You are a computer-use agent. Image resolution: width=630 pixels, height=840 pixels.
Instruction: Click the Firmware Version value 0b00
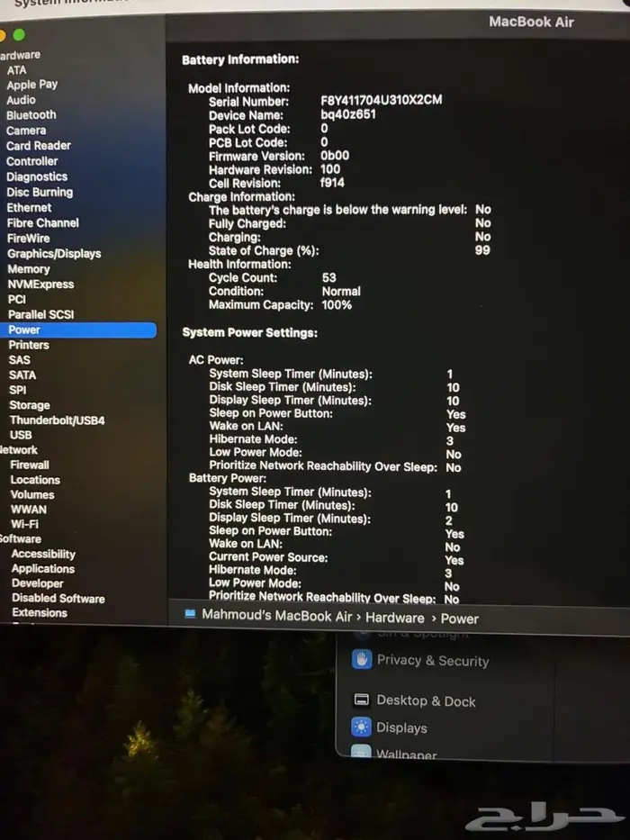(x=335, y=156)
